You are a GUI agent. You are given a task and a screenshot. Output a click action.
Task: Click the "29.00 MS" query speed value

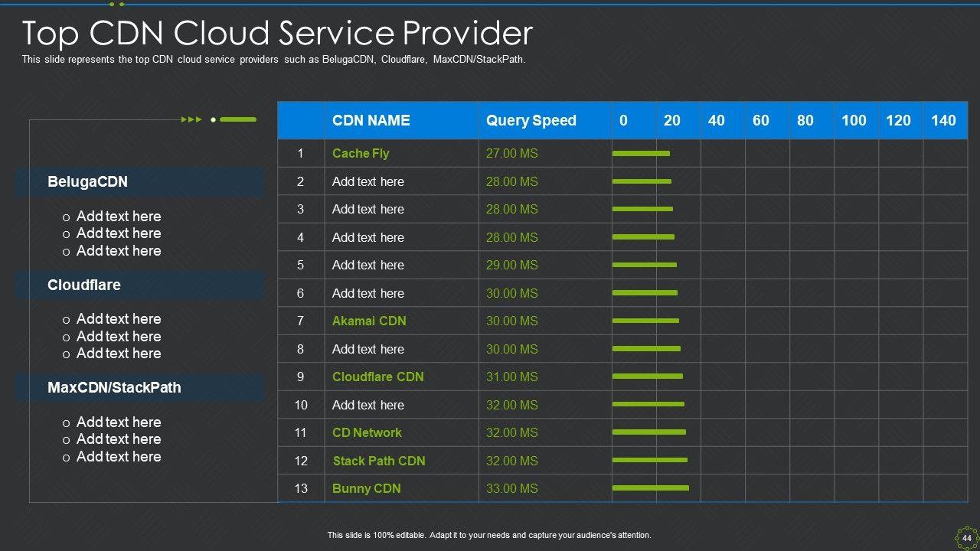point(512,265)
